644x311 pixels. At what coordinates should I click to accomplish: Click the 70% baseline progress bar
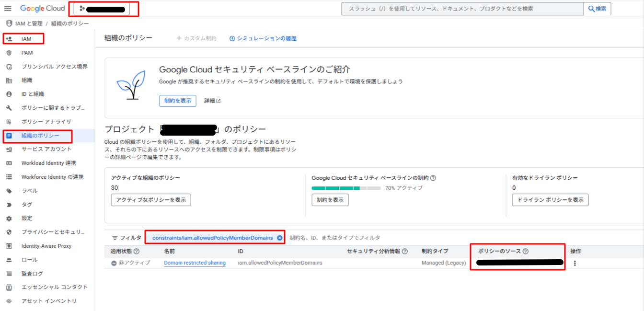pos(346,188)
